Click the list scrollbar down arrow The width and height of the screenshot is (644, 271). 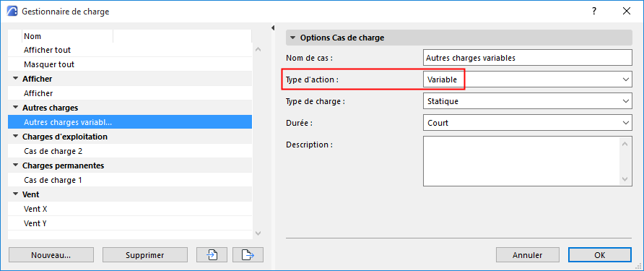pyautogui.click(x=258, y=233)
